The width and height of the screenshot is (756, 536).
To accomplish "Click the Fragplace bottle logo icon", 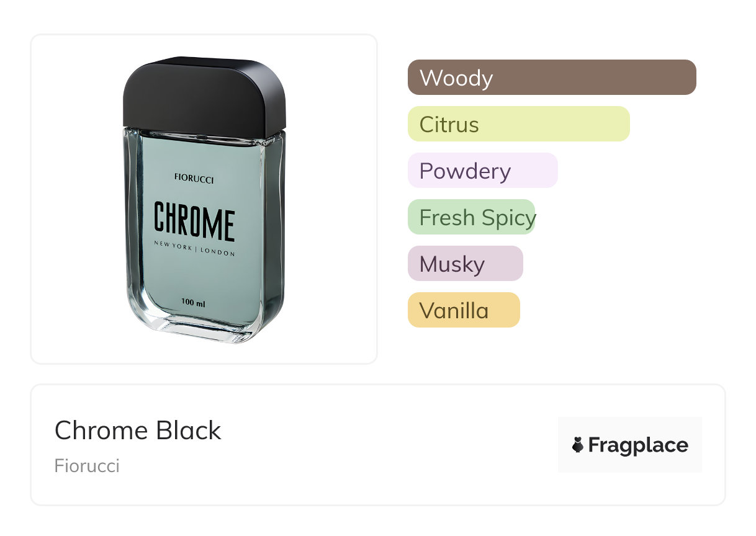I will pos(578,445).
